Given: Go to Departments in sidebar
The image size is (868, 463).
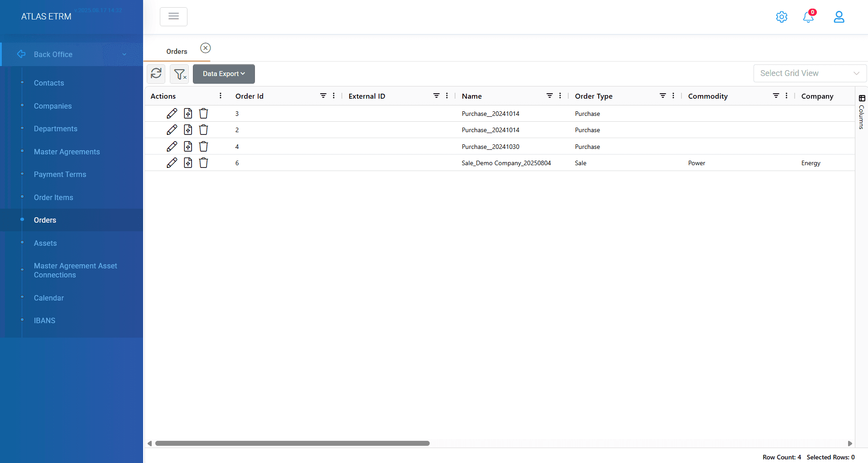Looking at the screenshot, I should click(x=56, y=129).
